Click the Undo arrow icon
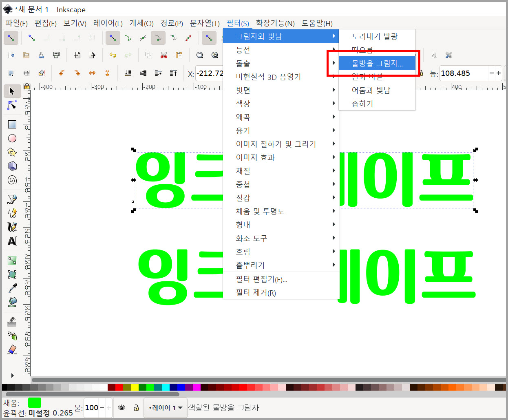 pyautogui.click(x=113, y=55)
